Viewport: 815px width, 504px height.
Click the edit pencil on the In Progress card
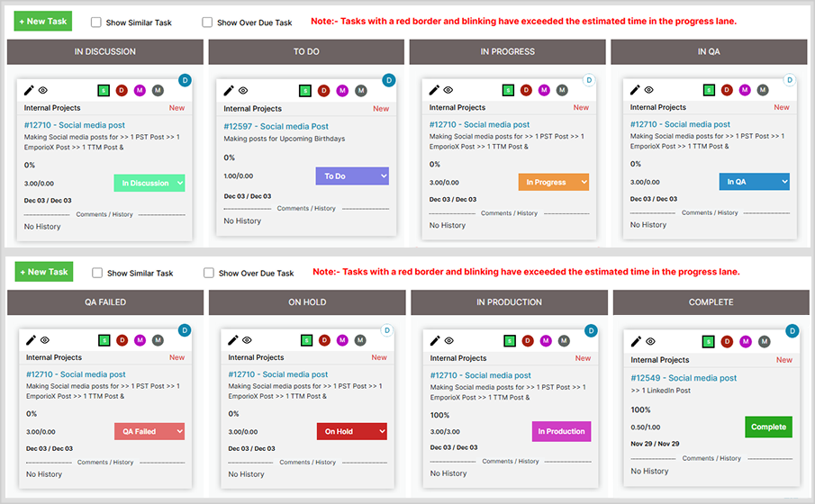434,90
